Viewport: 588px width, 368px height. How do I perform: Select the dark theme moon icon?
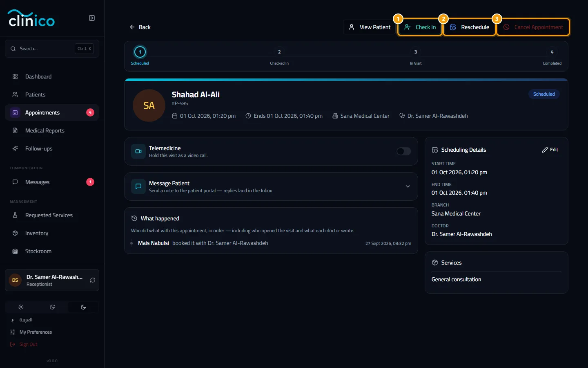83,307
